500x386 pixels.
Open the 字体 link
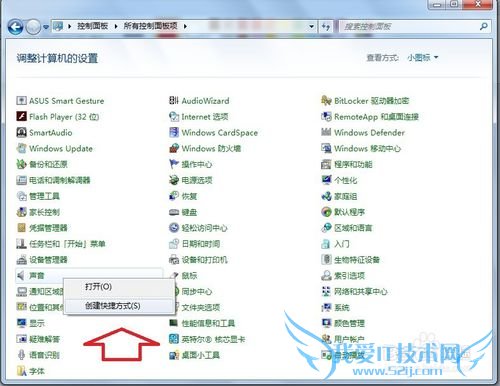click(37, 371)
